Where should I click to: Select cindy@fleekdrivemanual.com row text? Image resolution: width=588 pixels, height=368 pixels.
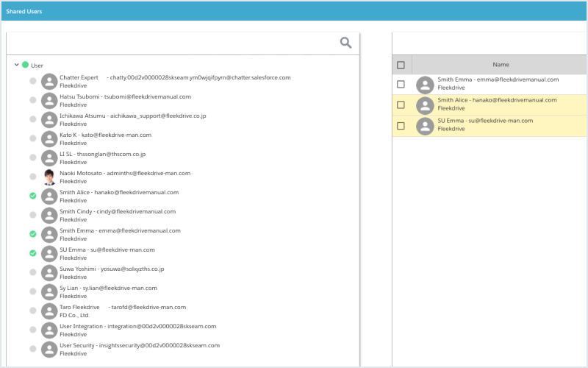coord(136,211)
